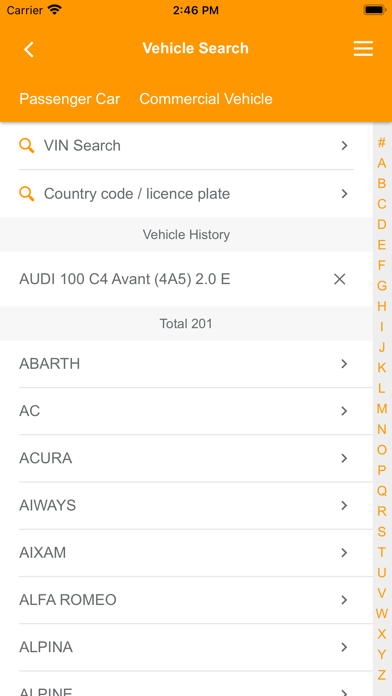Expand the ACURA brand chevron

click(x=344, y=458)
